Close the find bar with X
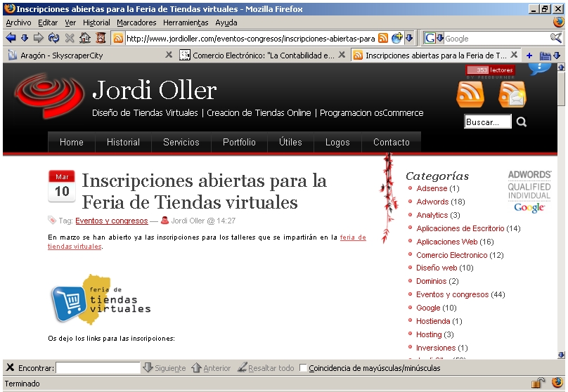The width and height of the screenshot is (568, 392). pyautogui.click(x=10, y=367)
